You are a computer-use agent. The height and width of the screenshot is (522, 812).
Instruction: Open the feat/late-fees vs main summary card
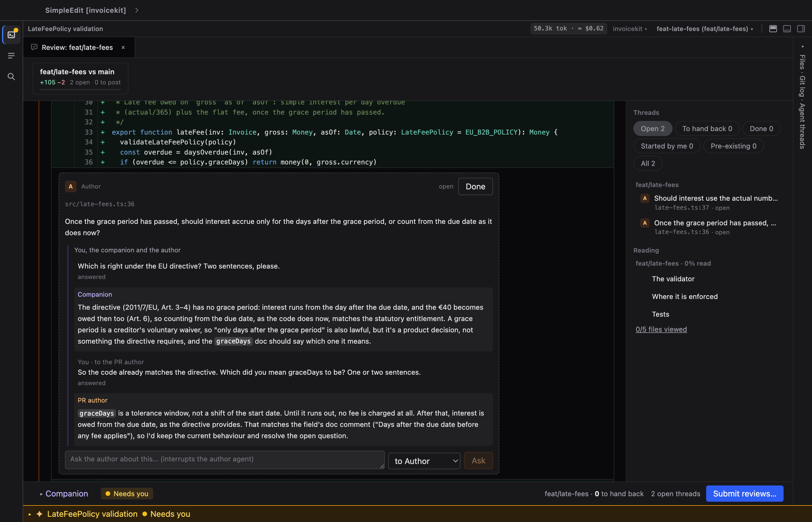click(80, 78)
